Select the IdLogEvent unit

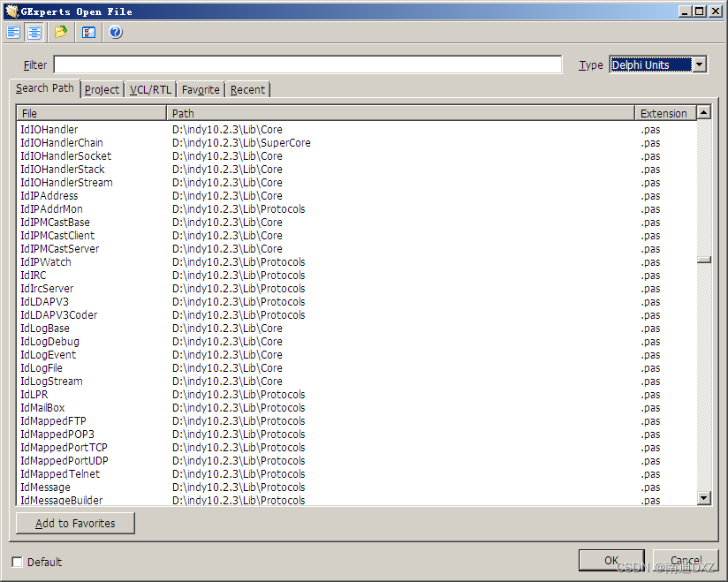click(x=357, y=354)
